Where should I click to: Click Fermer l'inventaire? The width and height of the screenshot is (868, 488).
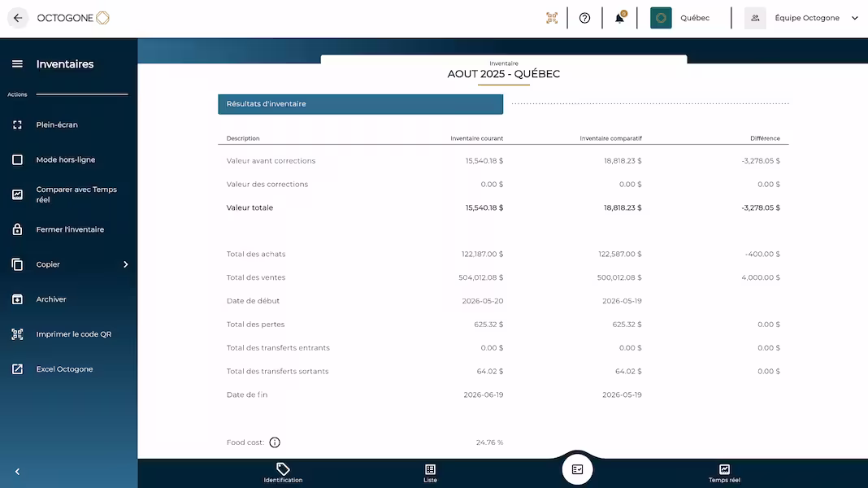(x=70, y=229)
